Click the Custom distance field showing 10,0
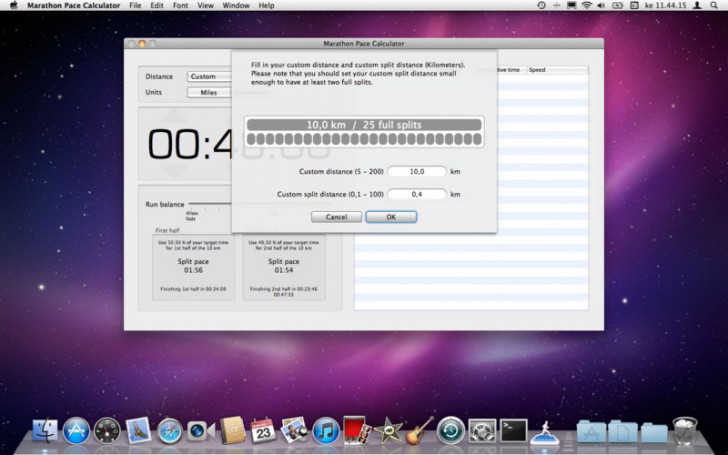The image size is (728, 455). [417, 171]
